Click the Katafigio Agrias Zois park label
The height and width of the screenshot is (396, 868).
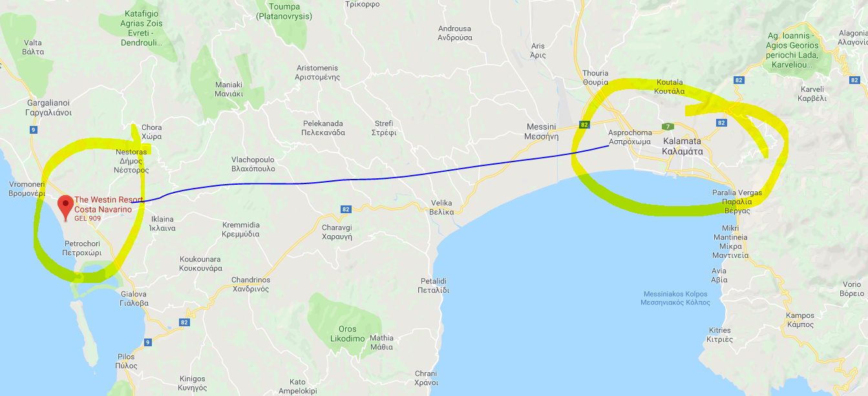142,28
